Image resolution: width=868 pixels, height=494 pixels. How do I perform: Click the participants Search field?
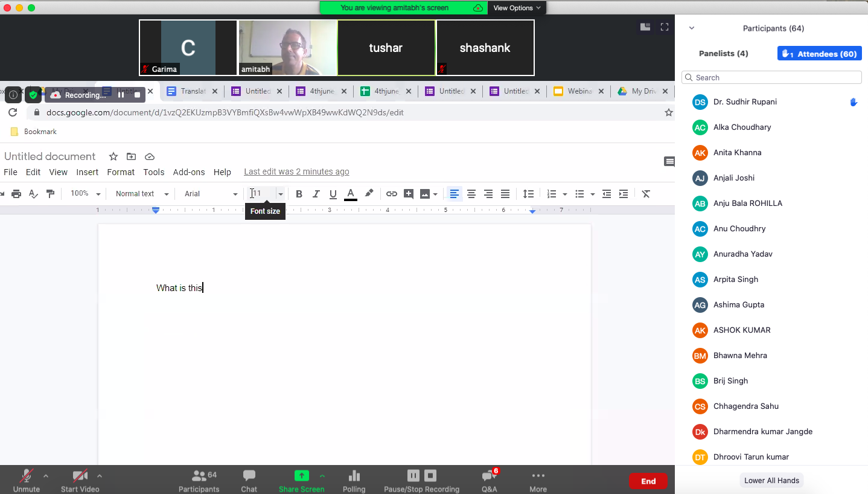[x=771, y=77]
